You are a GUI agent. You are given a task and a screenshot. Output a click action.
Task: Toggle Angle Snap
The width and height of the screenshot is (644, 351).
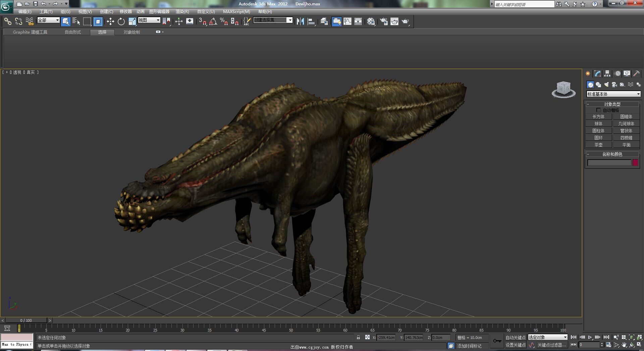(x=213, y=21)
